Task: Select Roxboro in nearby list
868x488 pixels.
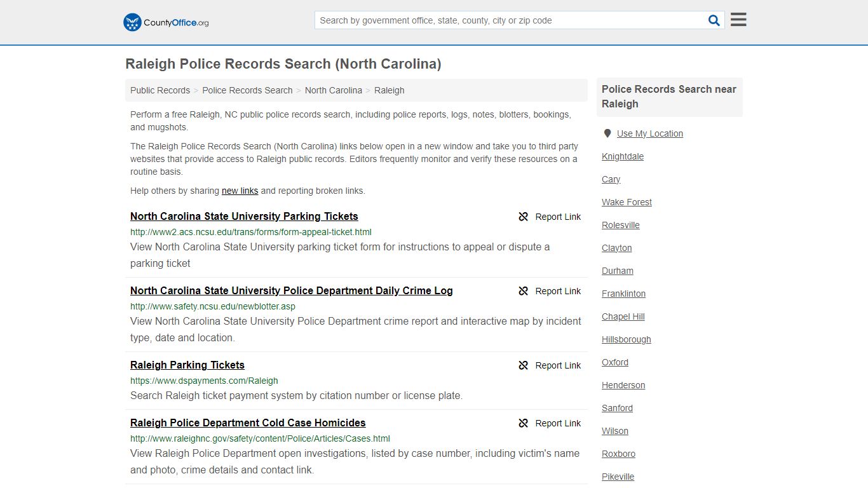Action: click(x=618, y=454)
